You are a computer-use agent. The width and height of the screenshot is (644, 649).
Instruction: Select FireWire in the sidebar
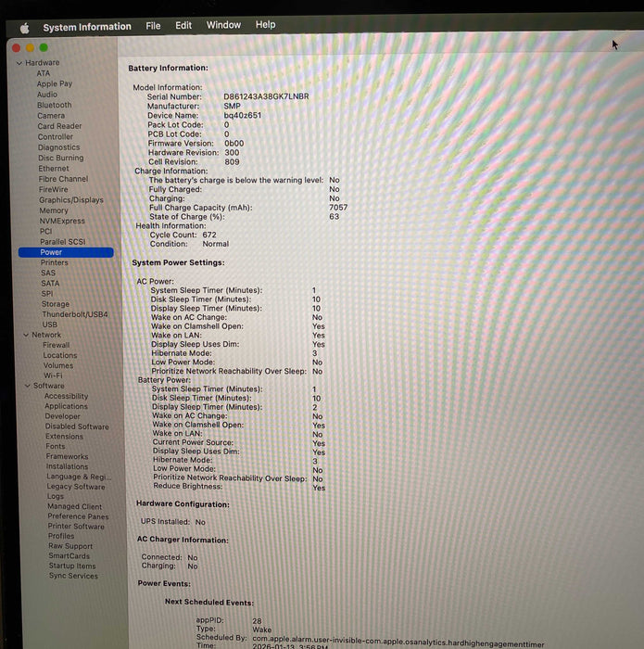click(x=53, y=189)
